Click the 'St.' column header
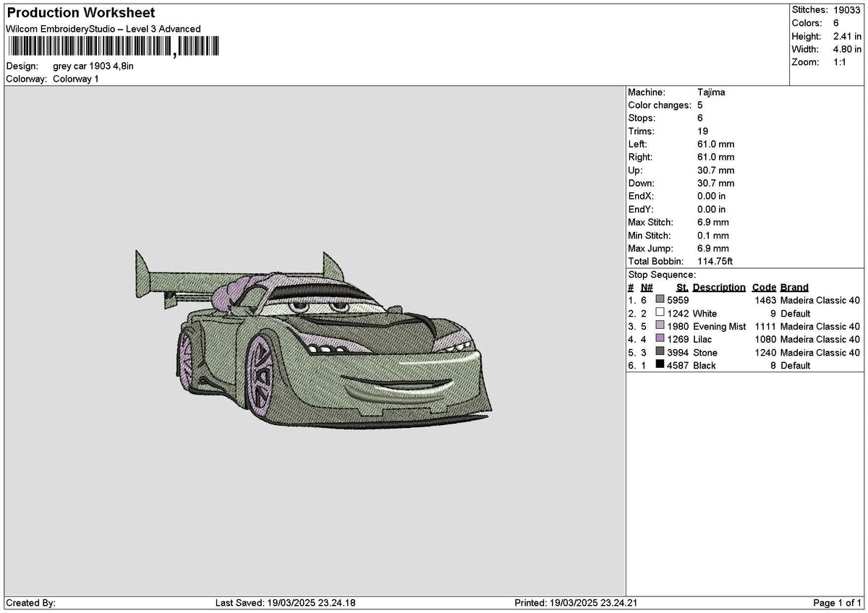 coord(682,288)
